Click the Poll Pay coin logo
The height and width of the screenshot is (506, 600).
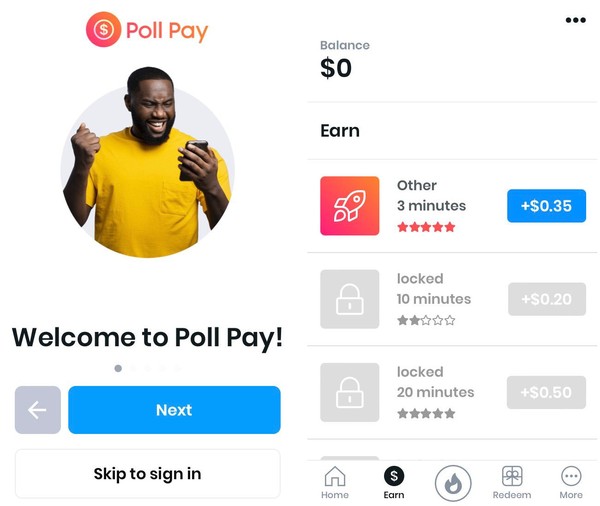103,29
